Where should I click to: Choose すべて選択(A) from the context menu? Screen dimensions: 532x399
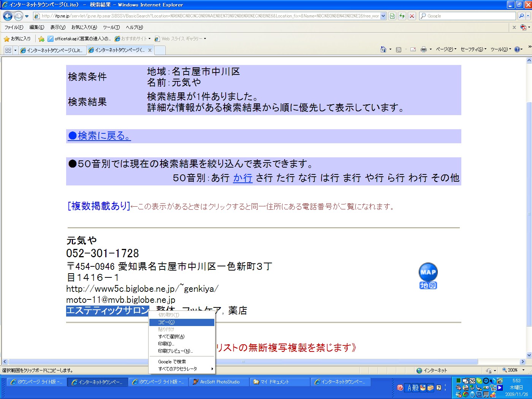(182, 337)
